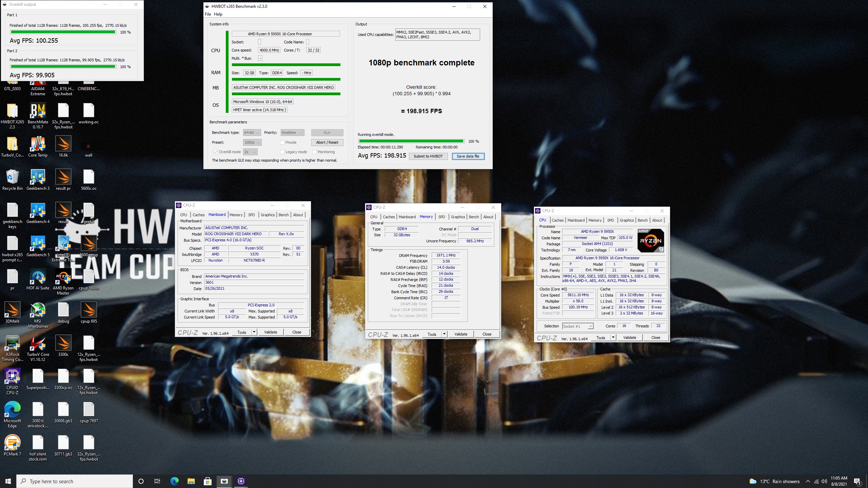Launch AMD Ryzen Master icon
The image size is (868, 488).
(63, 281)
